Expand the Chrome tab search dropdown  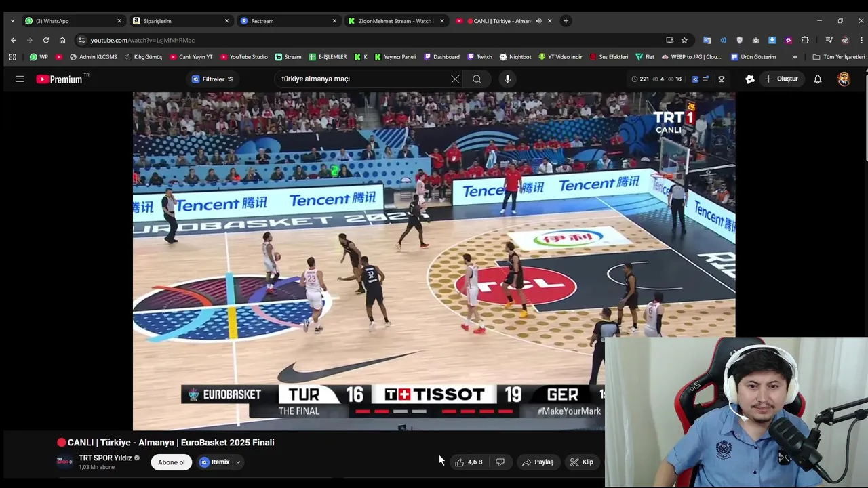point(12,21)
